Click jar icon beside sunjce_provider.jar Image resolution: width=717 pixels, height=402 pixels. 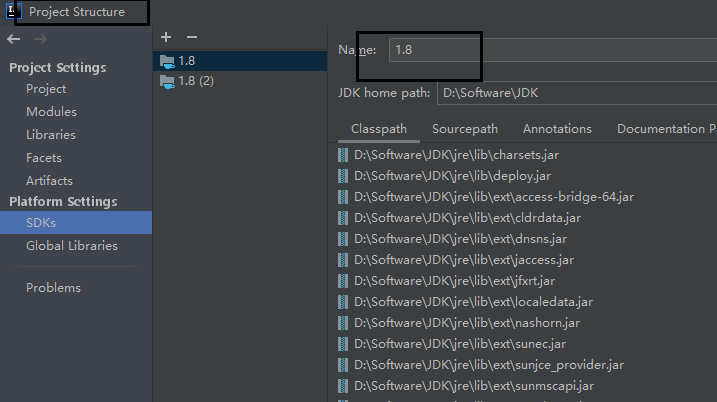342,365
